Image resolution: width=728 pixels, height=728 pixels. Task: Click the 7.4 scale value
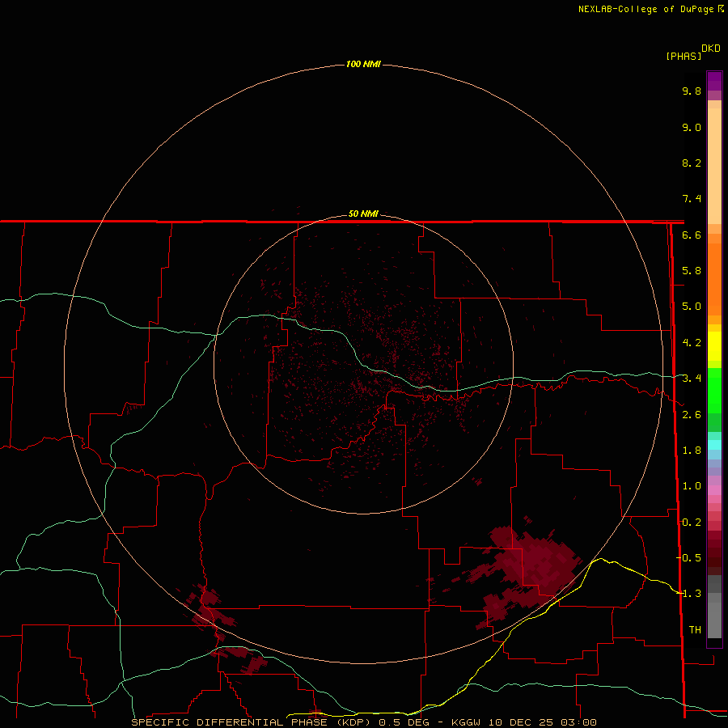pos(692,199)
